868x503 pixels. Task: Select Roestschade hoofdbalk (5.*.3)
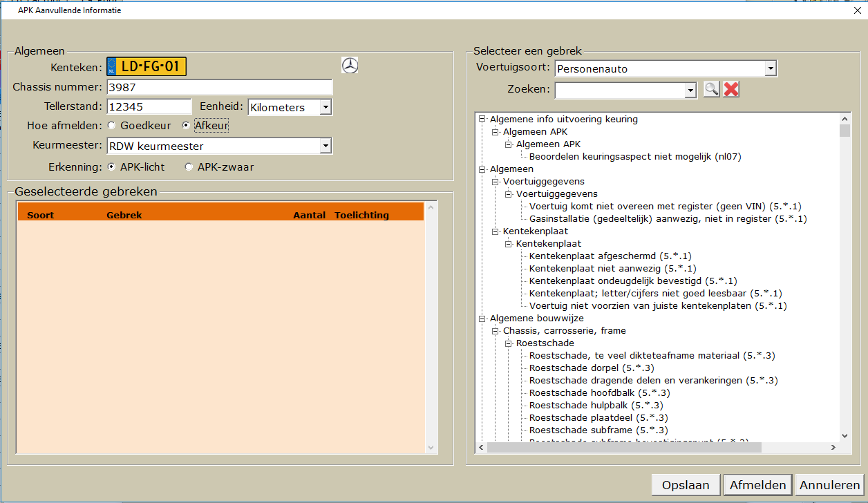click(x=599, y=392)
